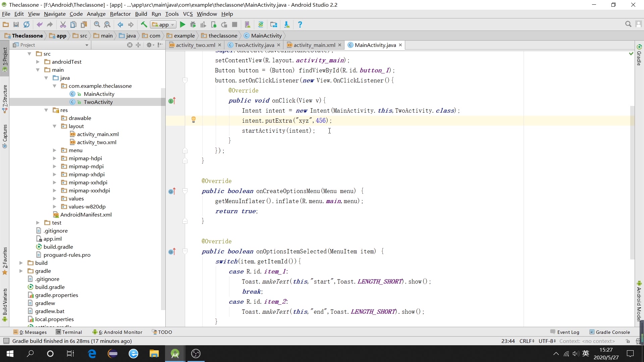
Task: Click the Save All floppy icon
Action: click(16, 24)
